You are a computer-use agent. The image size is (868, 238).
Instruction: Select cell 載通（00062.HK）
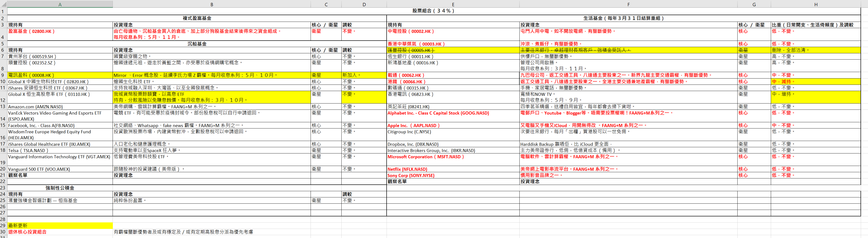(x=453, y=75)
